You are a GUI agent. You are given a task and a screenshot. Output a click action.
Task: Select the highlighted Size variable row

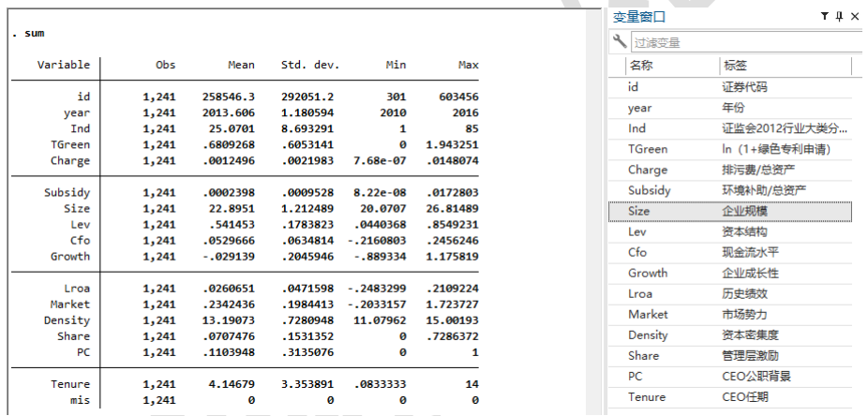click(730, 212)
